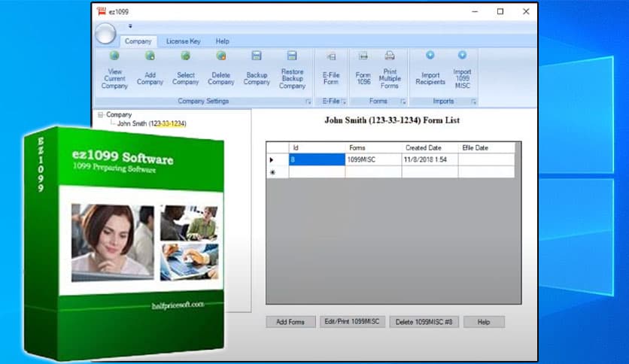
Task: Click the Add Company ribbon icon
Action: (x=150, y=56)
